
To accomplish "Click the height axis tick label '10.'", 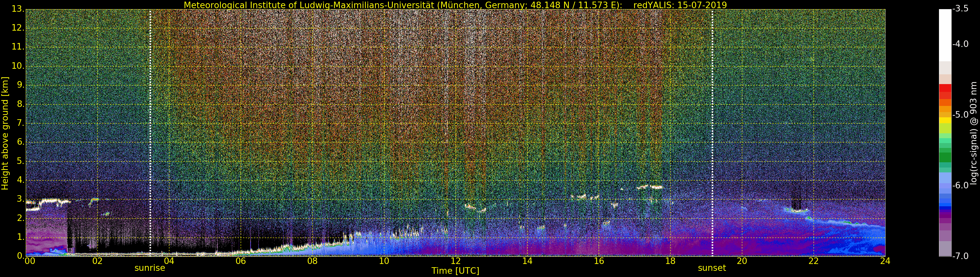I will tap(18, 66).
